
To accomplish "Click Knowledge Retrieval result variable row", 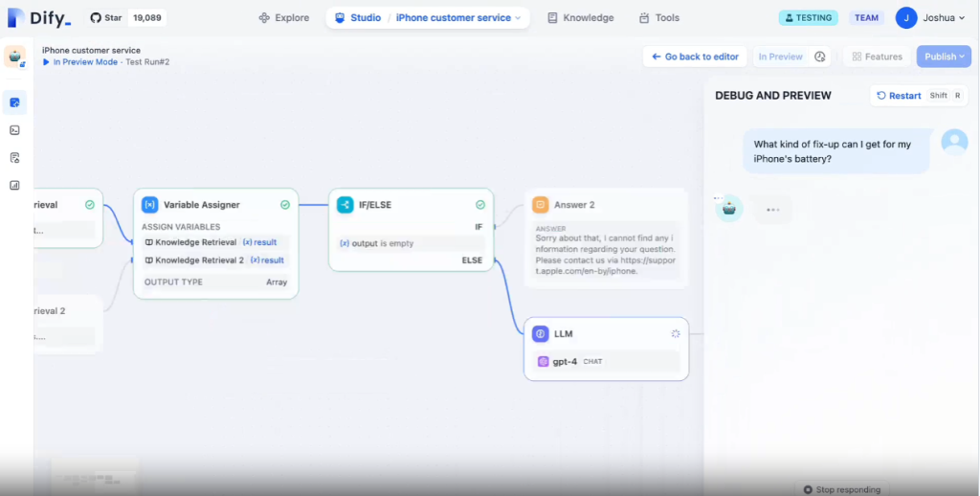I will [x=215, y=242].
